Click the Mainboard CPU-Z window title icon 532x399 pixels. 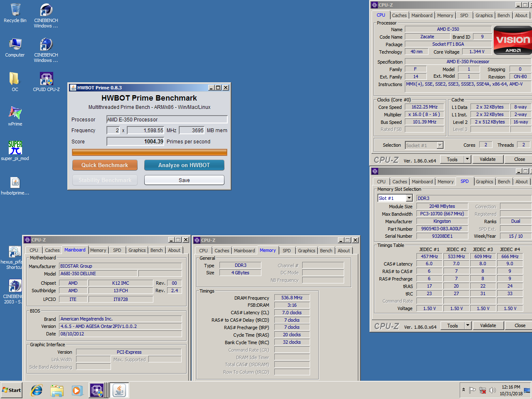pos(27,240)
